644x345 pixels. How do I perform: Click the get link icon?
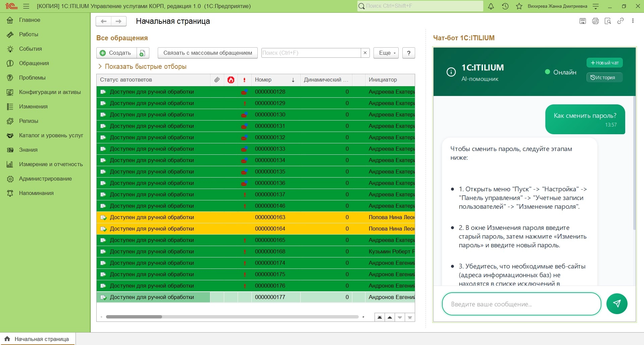(x=621, y=21)
